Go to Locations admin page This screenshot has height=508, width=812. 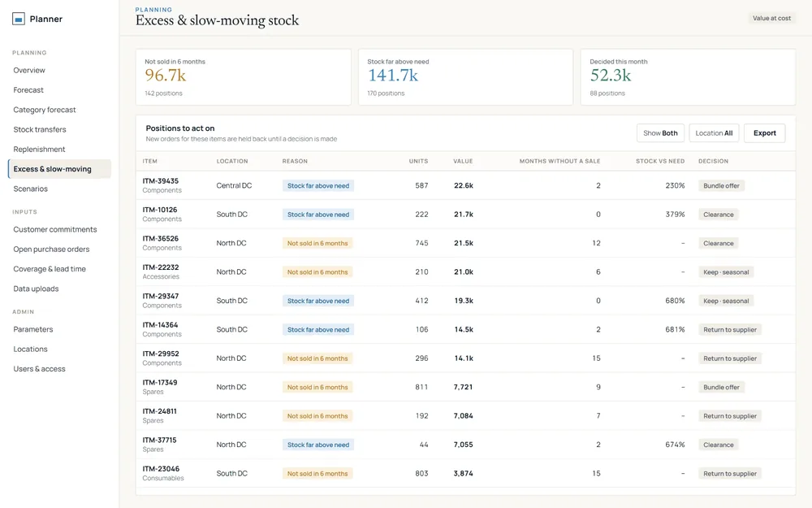tap(31, 349)
